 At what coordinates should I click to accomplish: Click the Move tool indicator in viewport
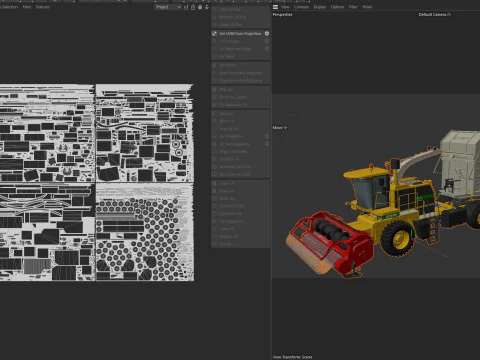tap(280, 128)
